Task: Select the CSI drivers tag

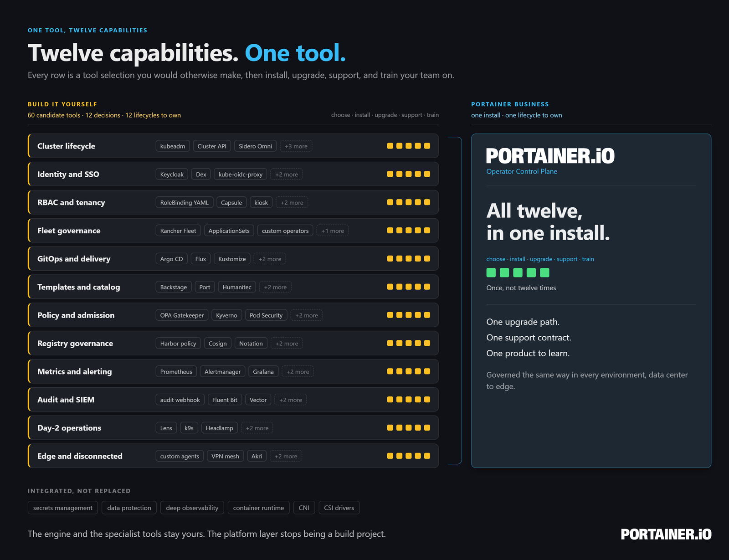Action: pos(339,508)
